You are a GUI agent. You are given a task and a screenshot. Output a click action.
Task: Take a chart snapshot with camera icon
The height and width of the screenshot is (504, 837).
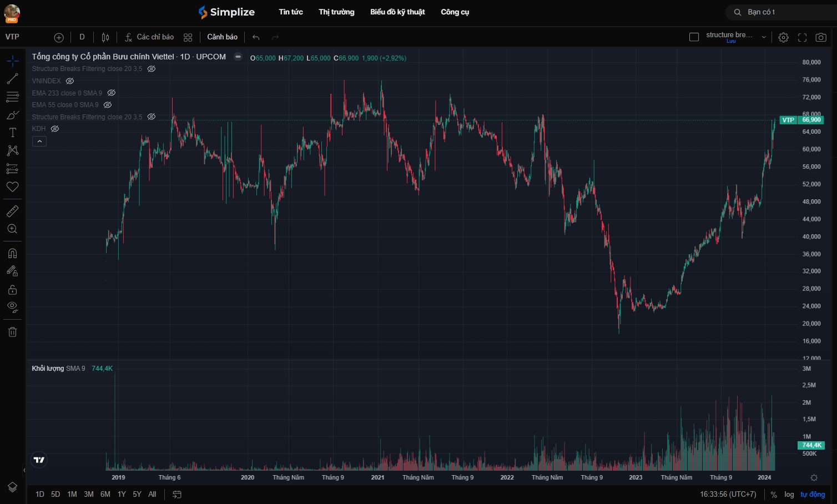tap(820, 37)
